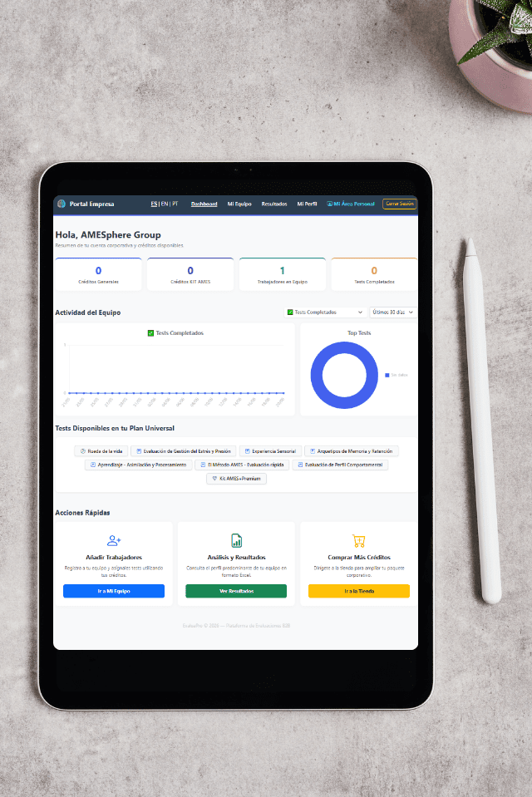
Task: Click the green Ver Resultados button
Action: pyautogui.click(x=236, y=591)
